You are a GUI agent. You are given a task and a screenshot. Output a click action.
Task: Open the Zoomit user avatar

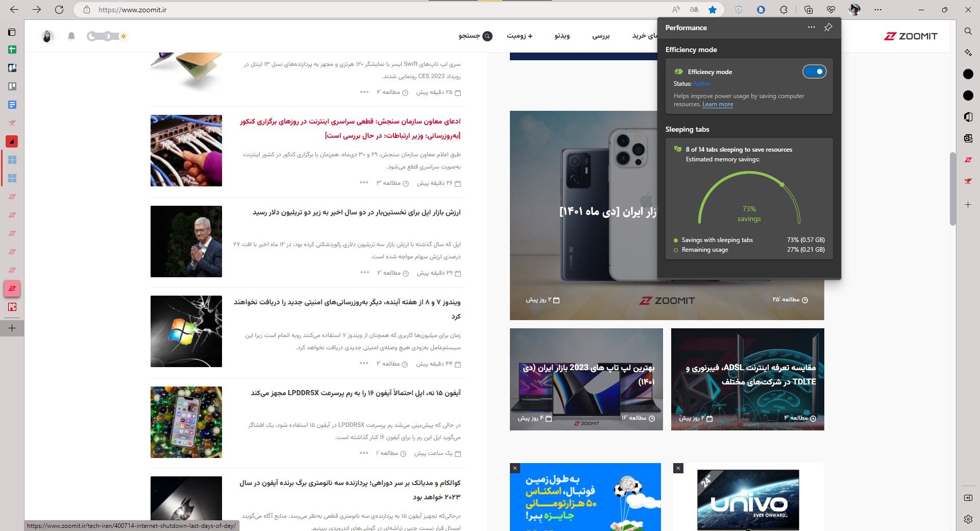pos(47,36)
